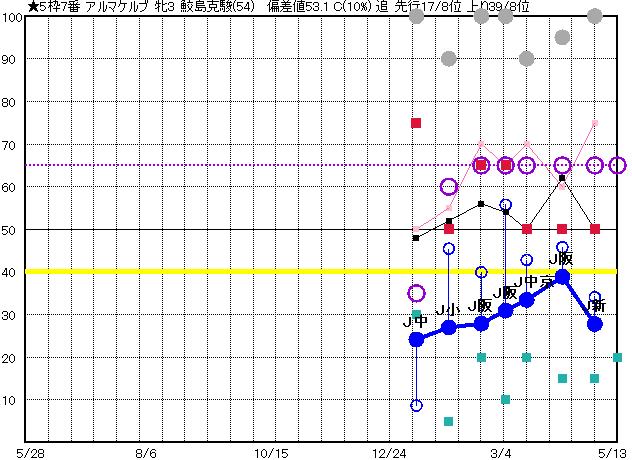This screenshot has width=632, height=460.
Task: Click the highest filled blue point near 40
Action: 562,277
